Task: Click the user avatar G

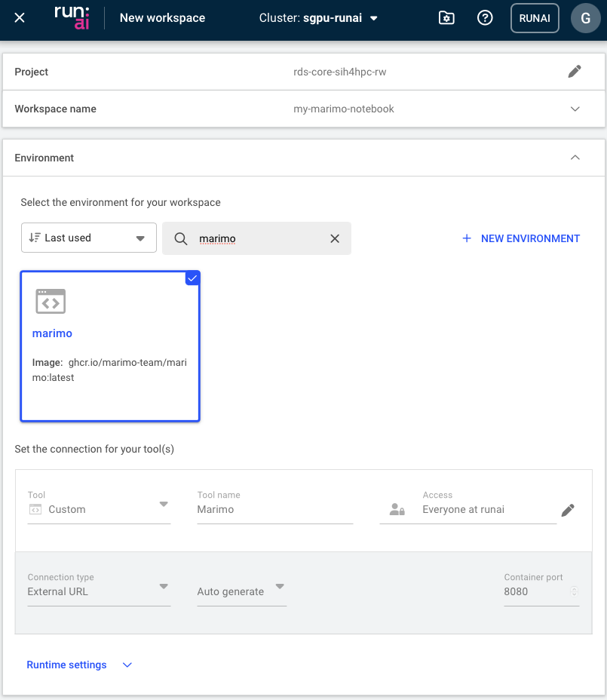Action: click(x=585, y=18)
